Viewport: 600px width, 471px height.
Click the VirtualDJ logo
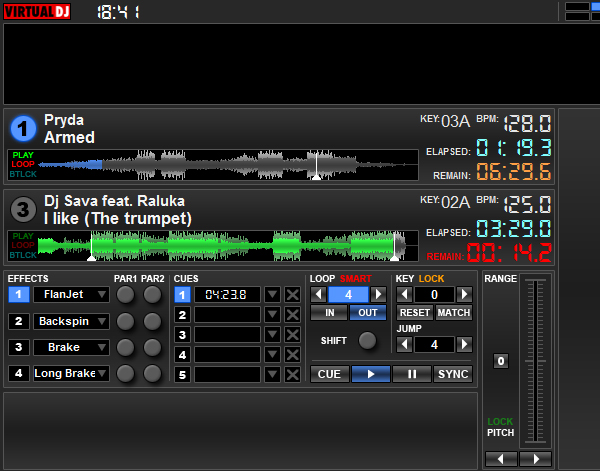37,12
